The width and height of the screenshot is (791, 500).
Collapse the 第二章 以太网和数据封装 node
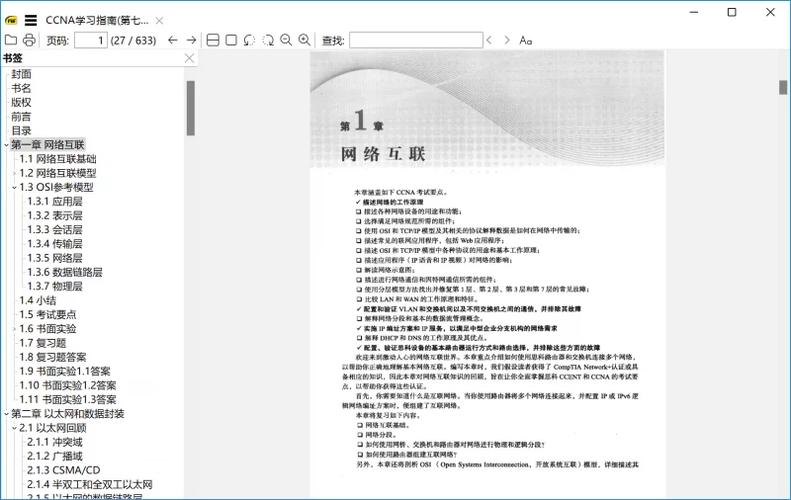click(6, 414)
